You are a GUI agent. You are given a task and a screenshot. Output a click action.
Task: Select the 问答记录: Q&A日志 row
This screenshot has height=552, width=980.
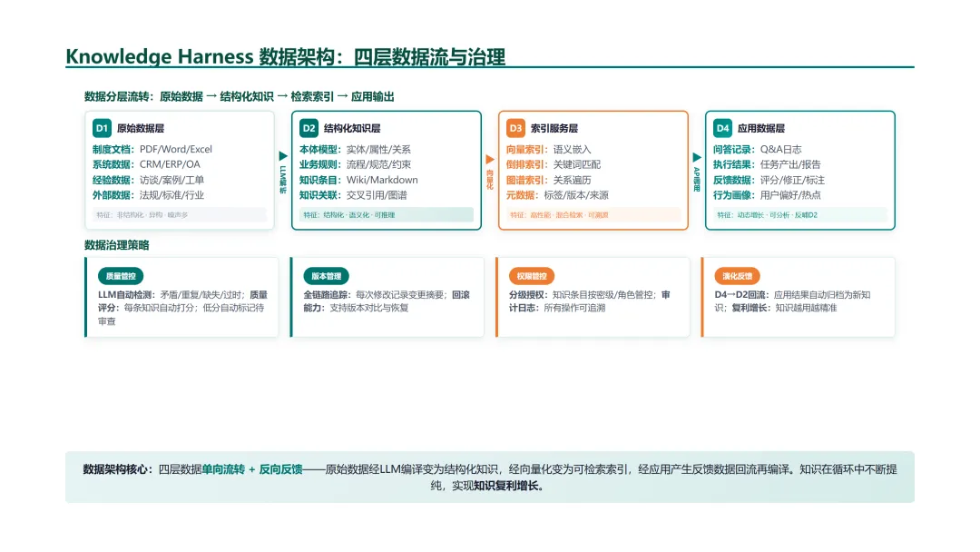tap(758, 150)
